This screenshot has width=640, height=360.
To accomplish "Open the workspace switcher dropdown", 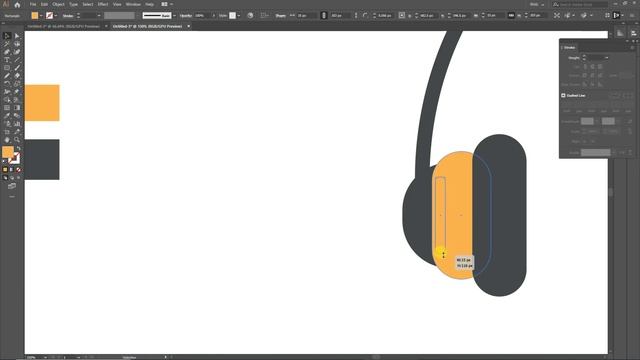I will click(x=537, y=4).
